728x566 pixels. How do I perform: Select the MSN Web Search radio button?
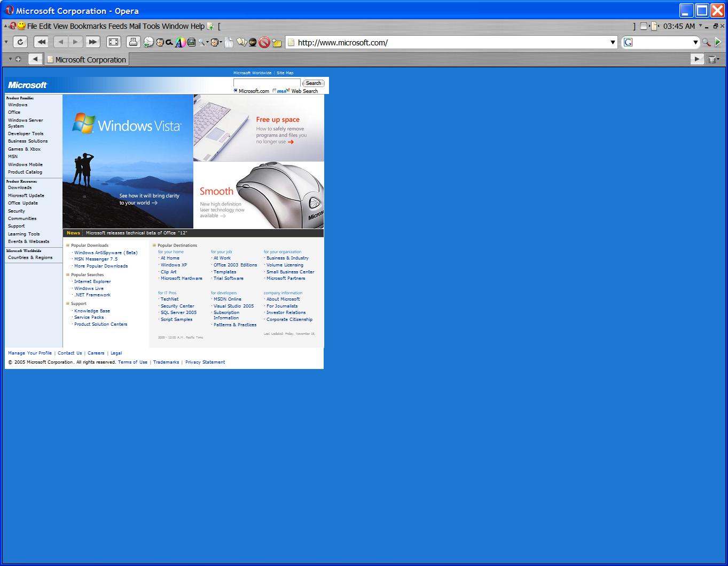click(275, 91)
